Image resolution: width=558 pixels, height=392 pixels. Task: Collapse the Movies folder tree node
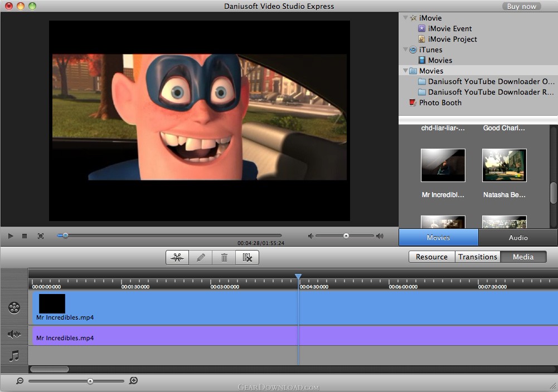tap(405, 71)
